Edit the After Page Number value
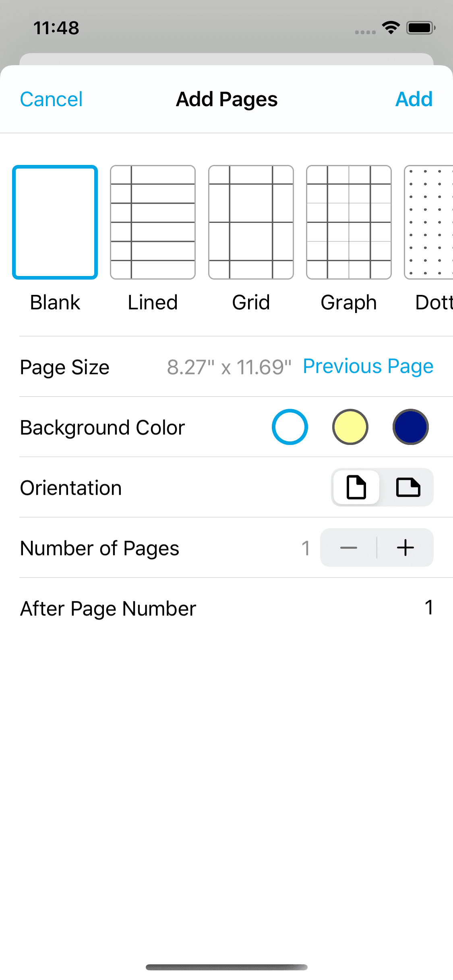Viewport: 453px width, 980px height. click(428, 607)
